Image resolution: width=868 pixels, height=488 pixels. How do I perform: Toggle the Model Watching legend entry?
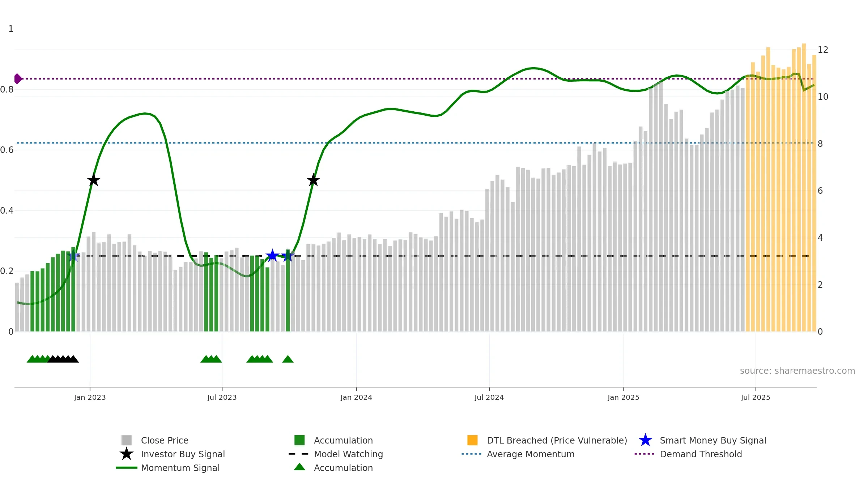(x=336, y=454)
